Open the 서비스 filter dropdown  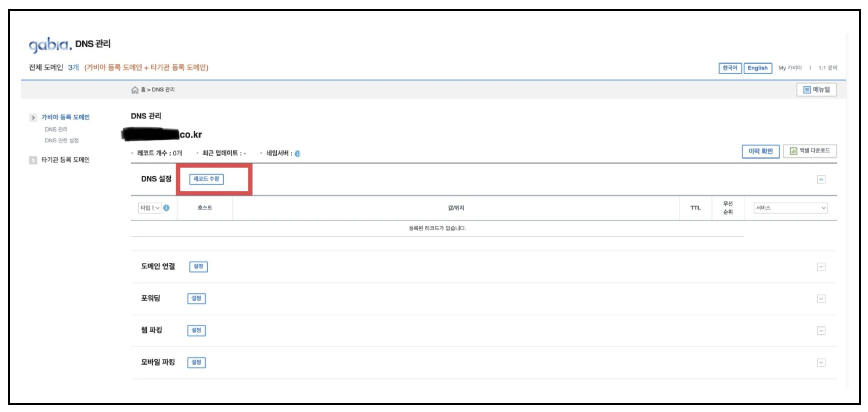(x=790, y=208)
